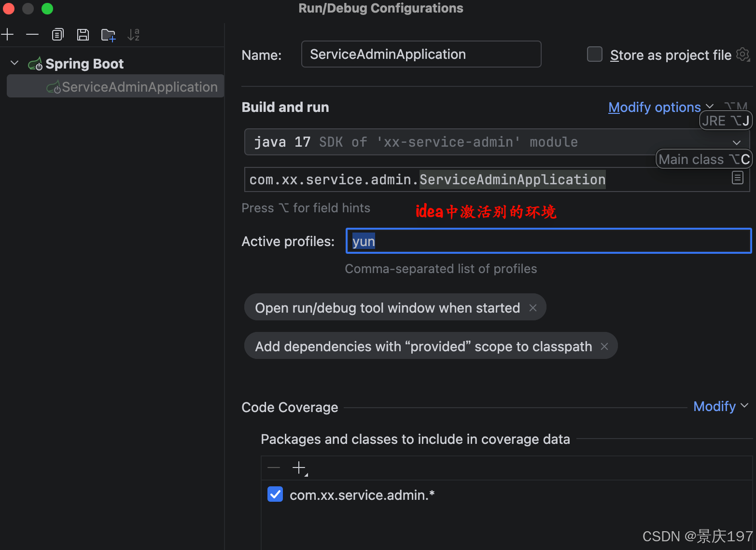Image resolution: width=756 pixels, height=550 pixels.
Task: Click the Active profiles input field
Action: (x=548, y=241)
